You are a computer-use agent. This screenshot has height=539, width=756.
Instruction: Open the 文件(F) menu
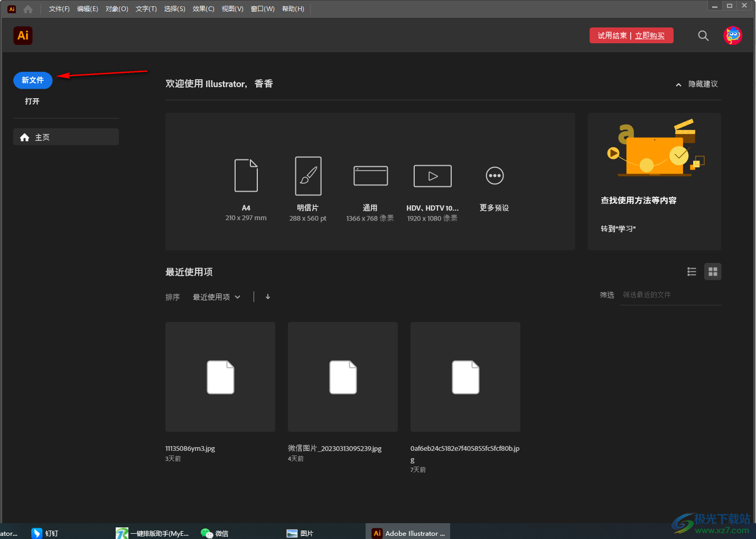[59, 9]
